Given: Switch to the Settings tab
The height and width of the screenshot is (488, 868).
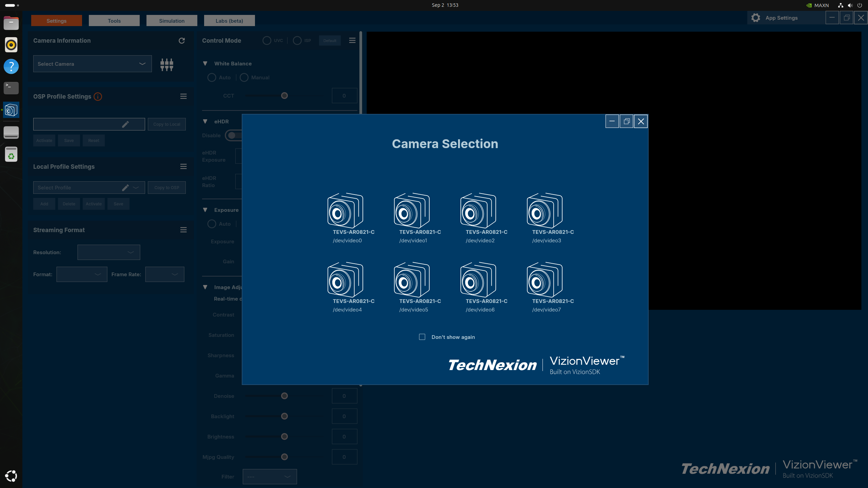Looking at the screenshot, I should pyautogui.click(x=57, y=21).
